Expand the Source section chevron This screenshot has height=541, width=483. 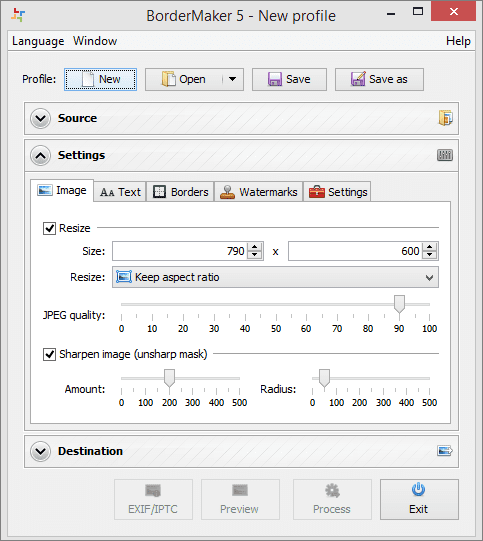tap(40, 118)
